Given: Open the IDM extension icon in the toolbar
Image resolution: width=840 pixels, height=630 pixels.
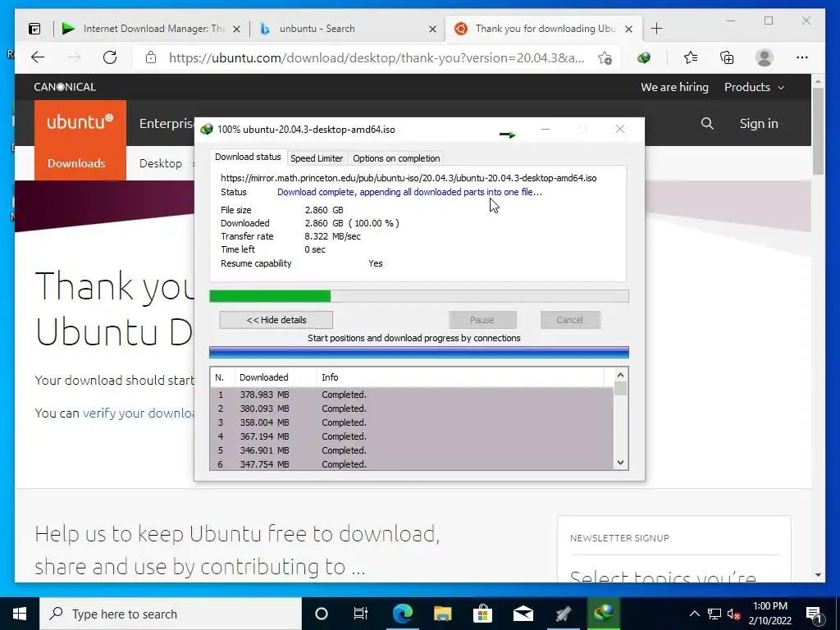Looking at the screenshot, I should [x=644, y=57].
